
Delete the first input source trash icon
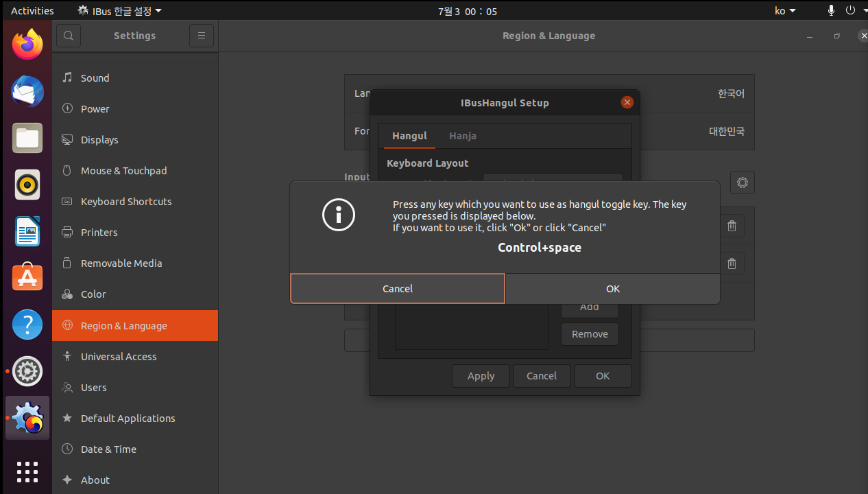pos(732,226)
